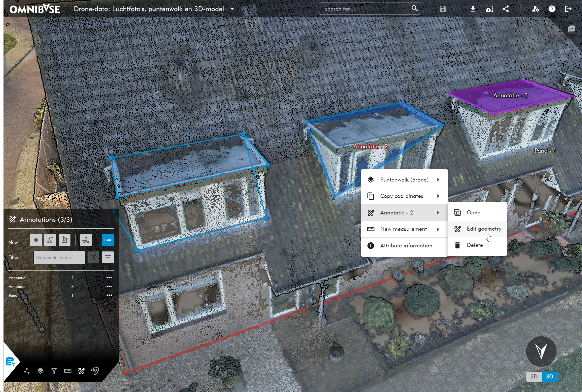Switch the view to 3D mode
This screenshot has width=582, height=392.
coord(549,376)
